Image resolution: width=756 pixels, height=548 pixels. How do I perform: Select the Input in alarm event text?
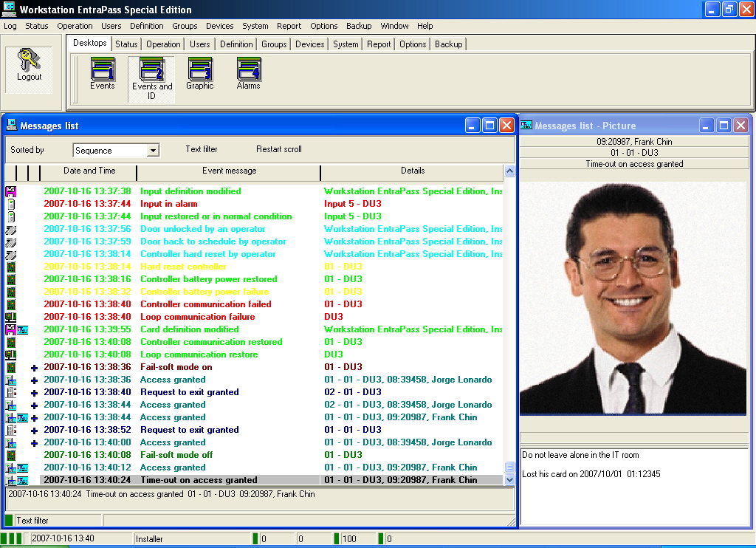(169, 204)
